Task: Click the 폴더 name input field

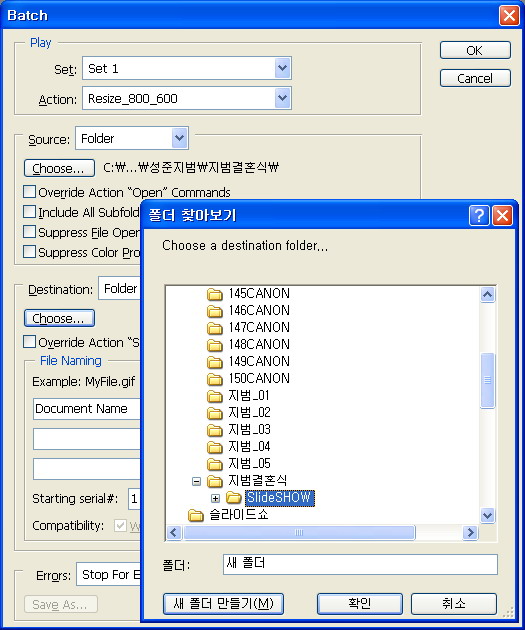Action: pos(360,564)
